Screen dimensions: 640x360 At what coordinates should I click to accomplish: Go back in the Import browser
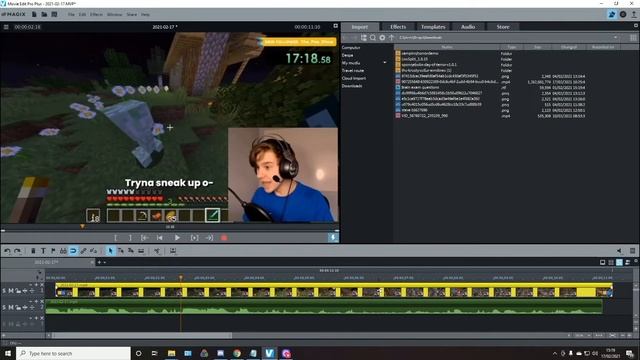point(345,38)
